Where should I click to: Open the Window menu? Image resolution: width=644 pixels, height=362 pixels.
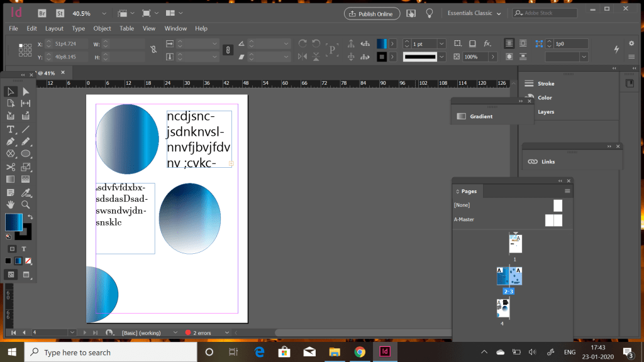175,28
